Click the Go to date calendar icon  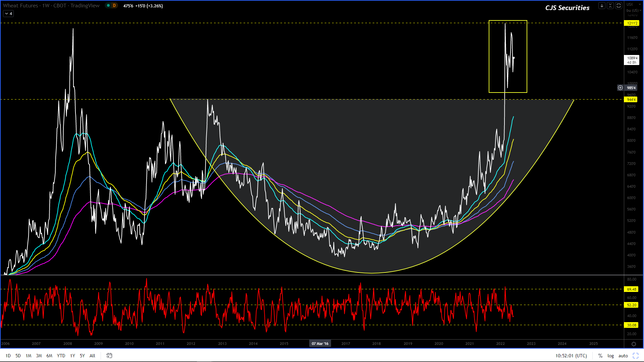[109, 356]
